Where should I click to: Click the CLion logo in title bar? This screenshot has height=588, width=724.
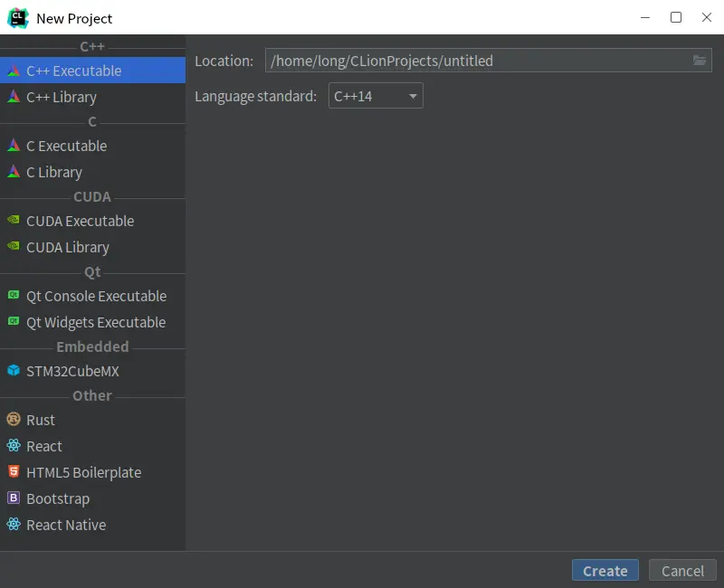point(17,17)
